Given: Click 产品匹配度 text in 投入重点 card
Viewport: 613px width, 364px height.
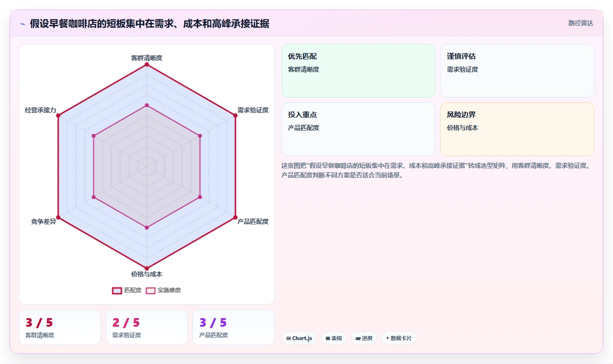Looking at the screenshot, I should [304, 128].
